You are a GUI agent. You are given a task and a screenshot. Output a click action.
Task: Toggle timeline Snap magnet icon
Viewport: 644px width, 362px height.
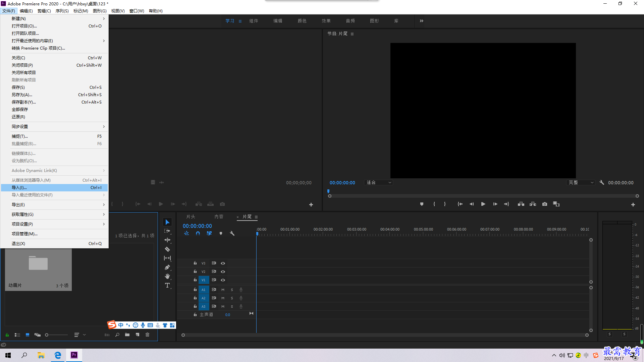click(x=198, y=233)
